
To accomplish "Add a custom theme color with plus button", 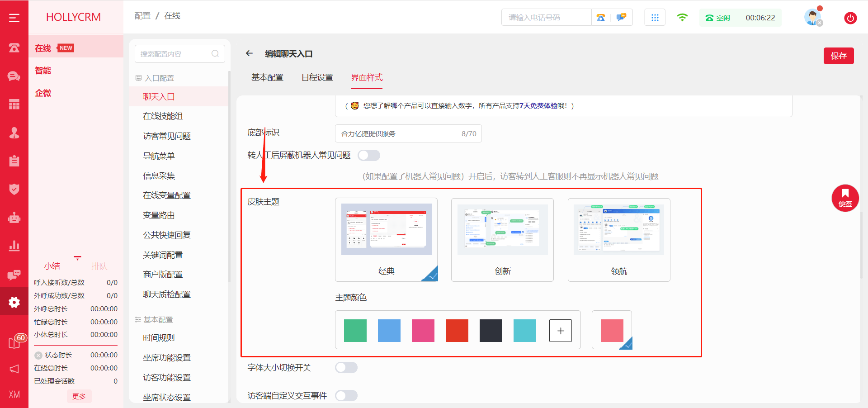I will [561, 331].
